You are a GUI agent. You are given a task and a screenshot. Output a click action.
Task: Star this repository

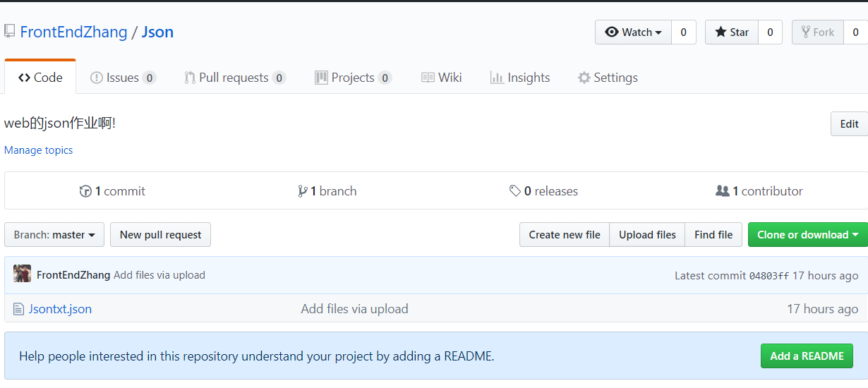pos(732,32)
